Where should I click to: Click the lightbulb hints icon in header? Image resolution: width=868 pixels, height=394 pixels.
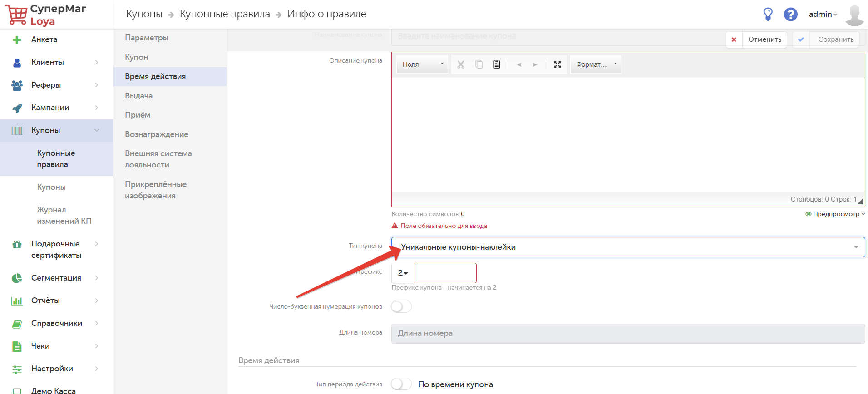[768, 14]
